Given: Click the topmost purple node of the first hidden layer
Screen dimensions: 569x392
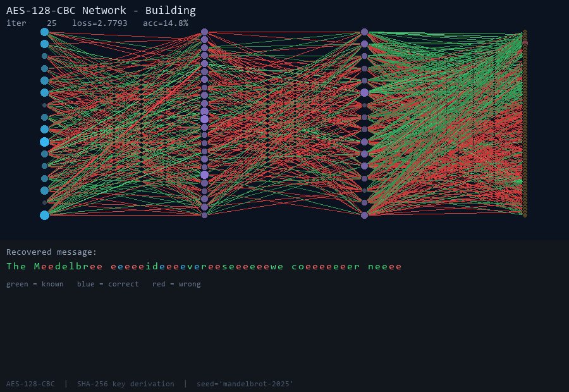Looking at the screenshot, I should pyautogui.click(x=205, y=32).
